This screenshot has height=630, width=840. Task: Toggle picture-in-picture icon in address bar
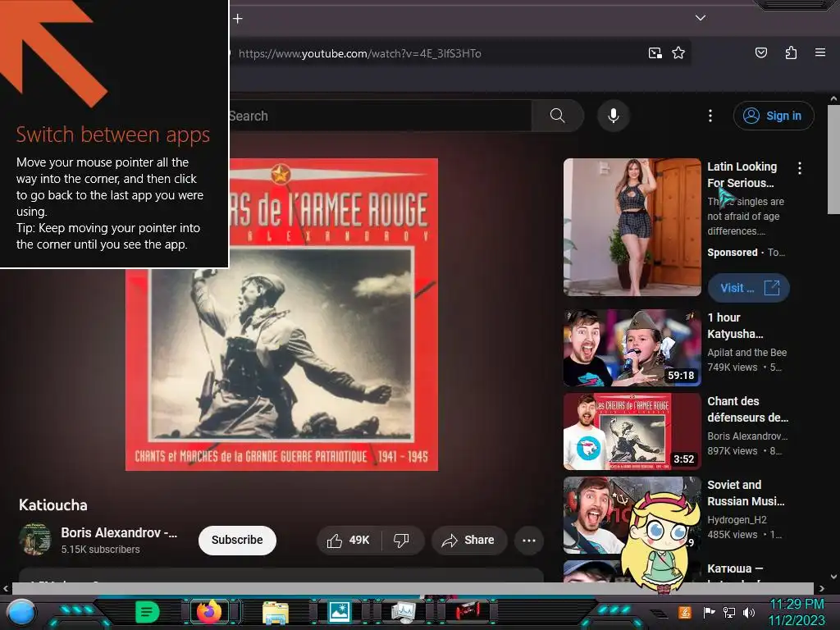tap(655, 53)
